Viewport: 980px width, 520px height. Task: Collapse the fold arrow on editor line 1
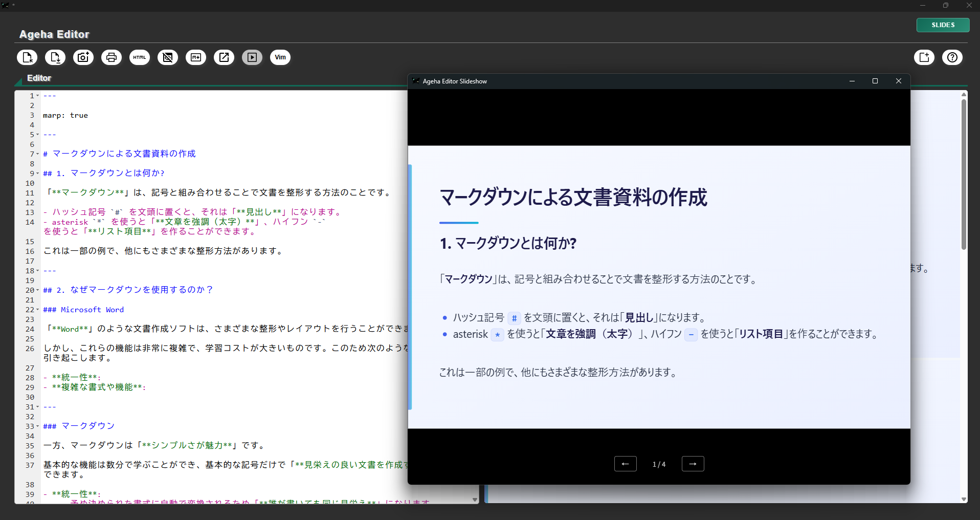38,96
